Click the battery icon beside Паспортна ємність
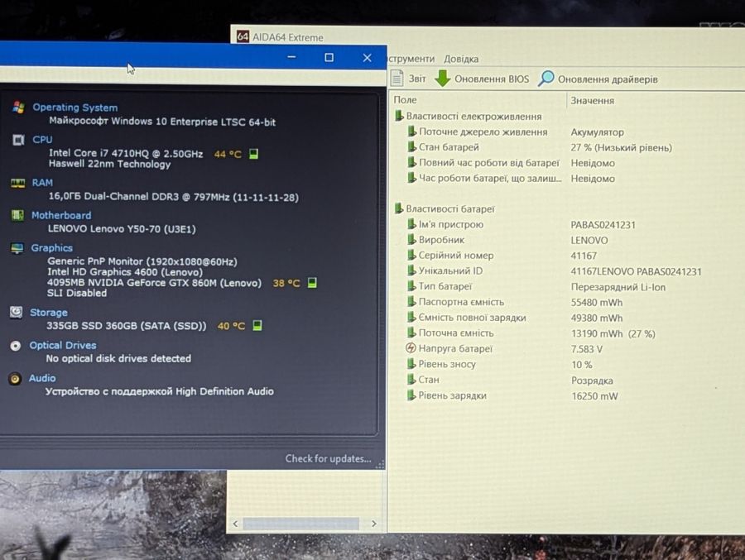The image size is (745, 560). pos(411,302)
